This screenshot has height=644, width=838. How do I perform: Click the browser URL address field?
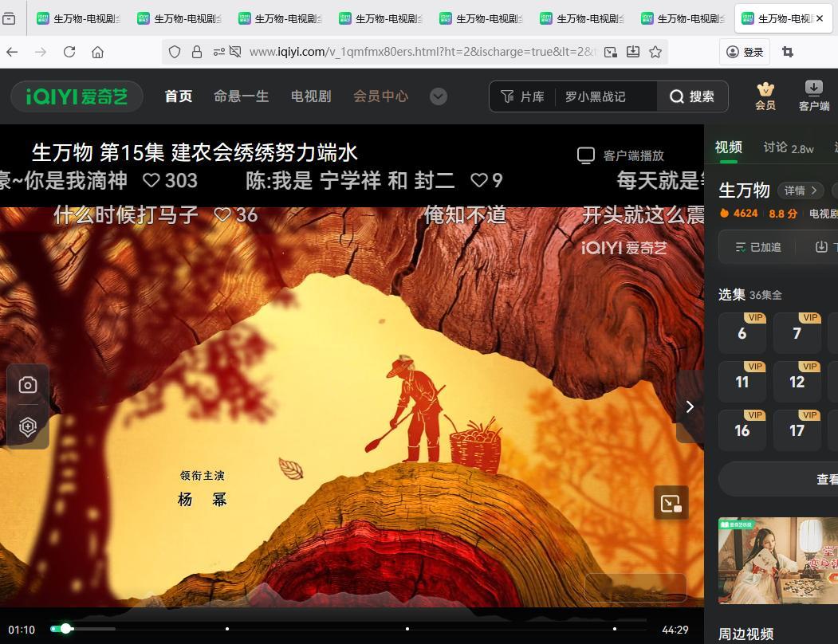pos(421,52)
